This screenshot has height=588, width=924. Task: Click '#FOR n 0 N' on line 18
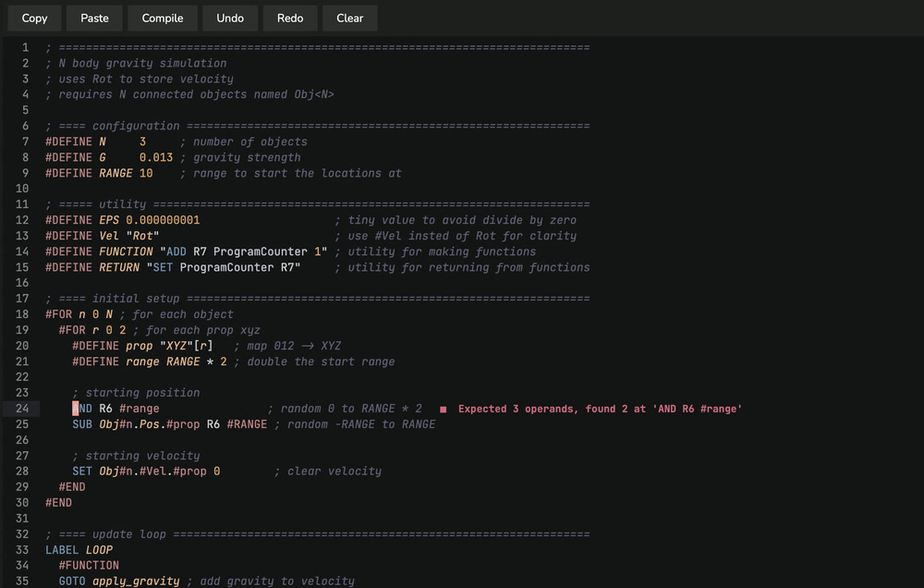79,314
